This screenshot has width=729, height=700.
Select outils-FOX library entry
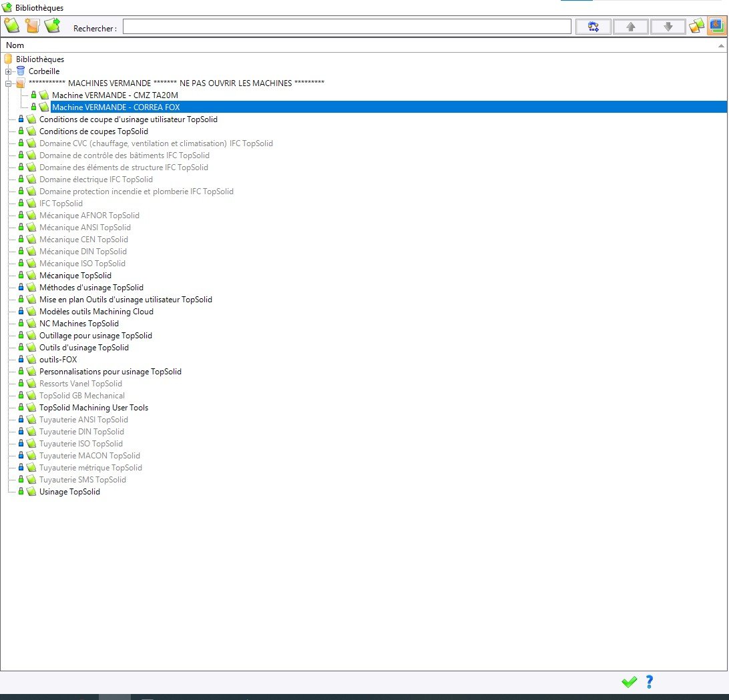click(x=58, y=360)
